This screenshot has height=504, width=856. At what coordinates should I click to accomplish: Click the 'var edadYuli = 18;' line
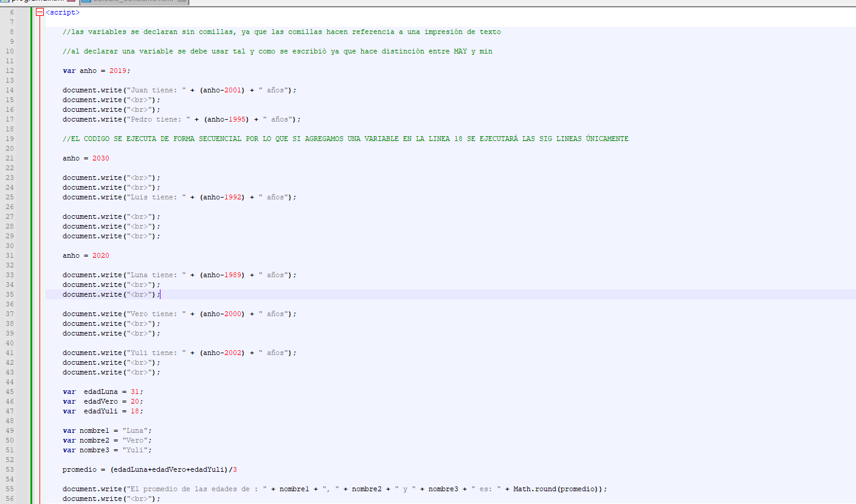pyautogui.click(x=103, y=411)
